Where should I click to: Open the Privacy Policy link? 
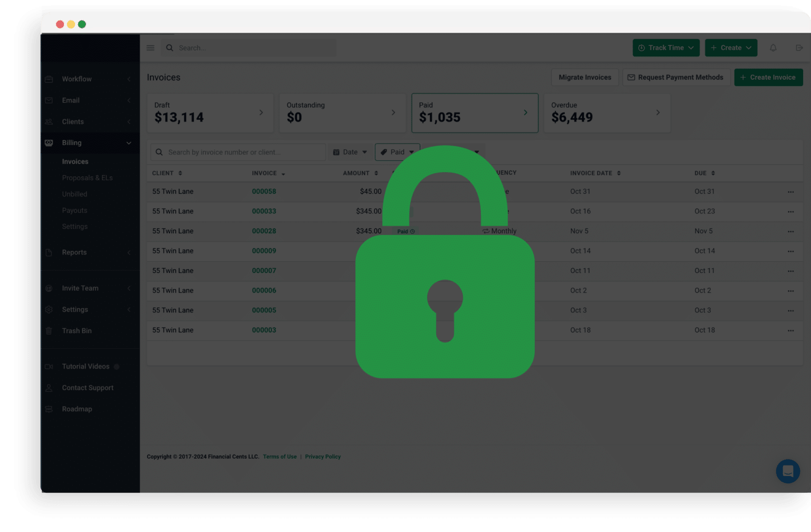coord(323,457)
